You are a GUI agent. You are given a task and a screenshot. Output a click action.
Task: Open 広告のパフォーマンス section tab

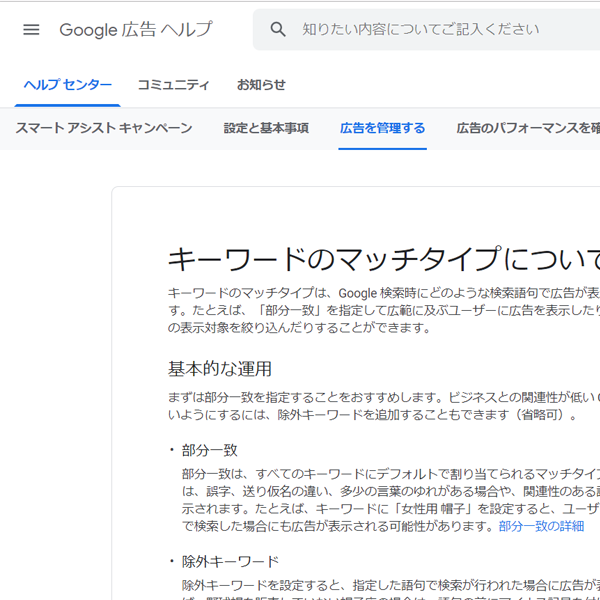(528, 128)
